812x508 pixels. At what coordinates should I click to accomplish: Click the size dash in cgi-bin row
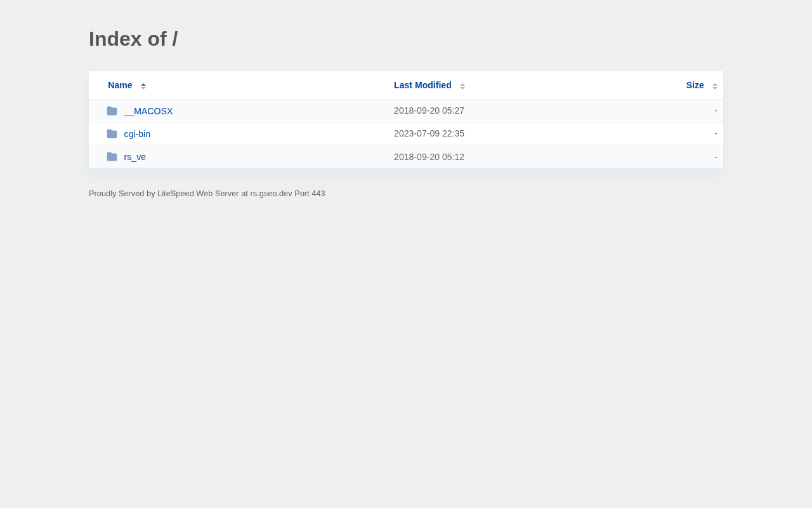(x=716, y=133)
